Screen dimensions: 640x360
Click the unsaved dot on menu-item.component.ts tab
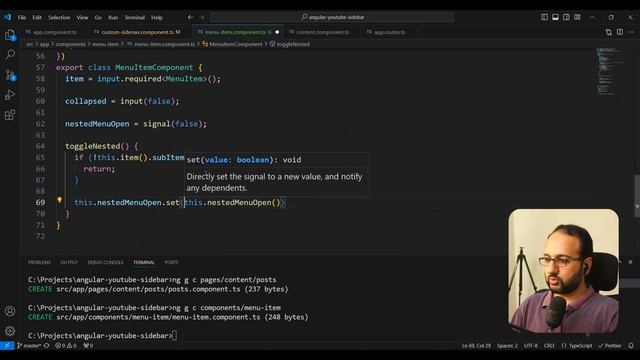277,32
